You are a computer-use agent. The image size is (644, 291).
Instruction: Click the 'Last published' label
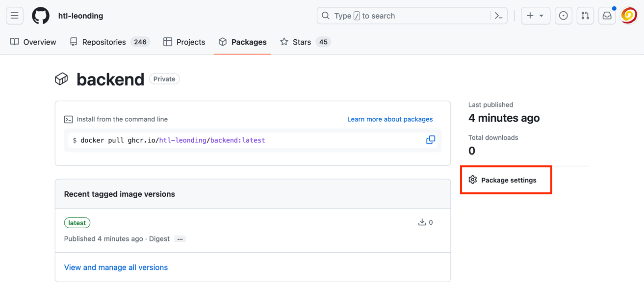[491, 105]
